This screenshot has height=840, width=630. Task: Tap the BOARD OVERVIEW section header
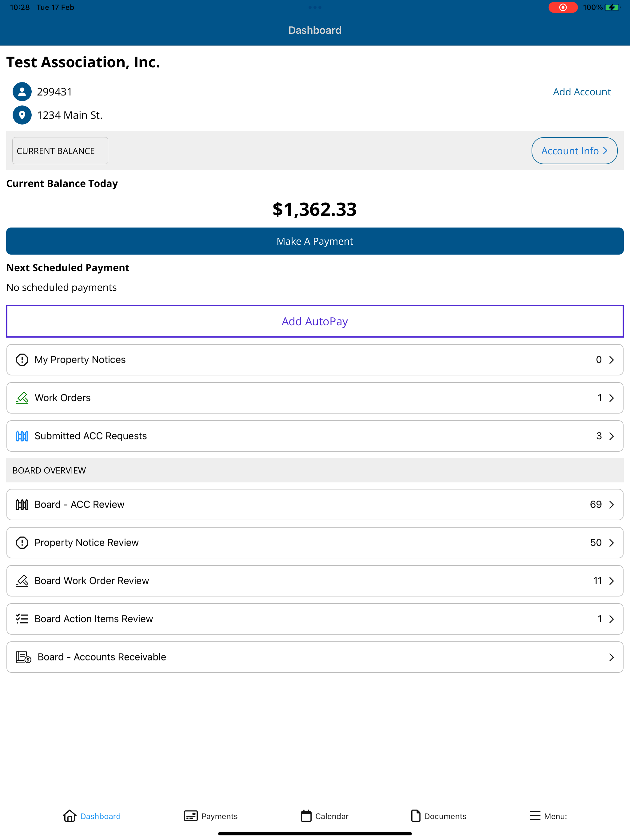(x=315, y=470)
